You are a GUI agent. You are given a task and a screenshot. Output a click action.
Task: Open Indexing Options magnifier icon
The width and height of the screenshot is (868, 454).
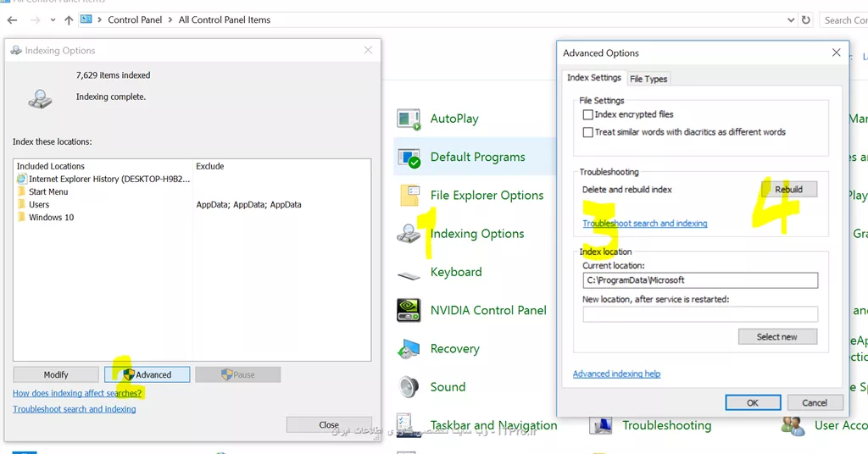click(x=409, y=234)
